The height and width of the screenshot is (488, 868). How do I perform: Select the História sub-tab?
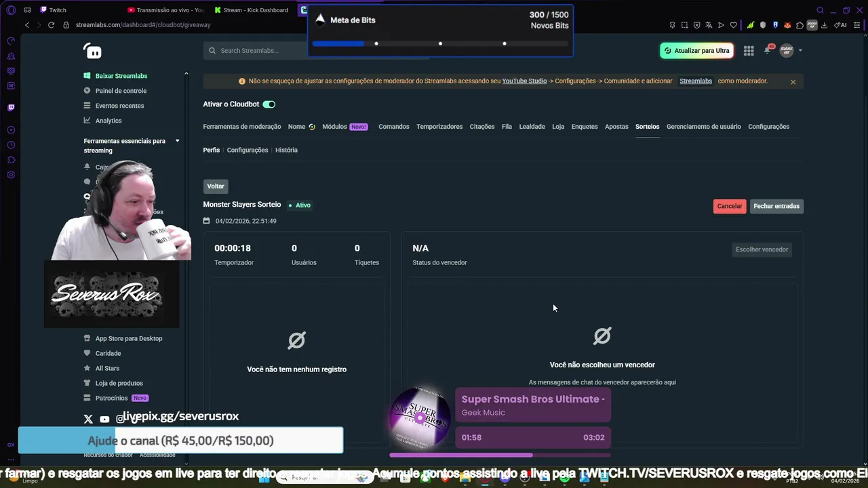point(286,150)
